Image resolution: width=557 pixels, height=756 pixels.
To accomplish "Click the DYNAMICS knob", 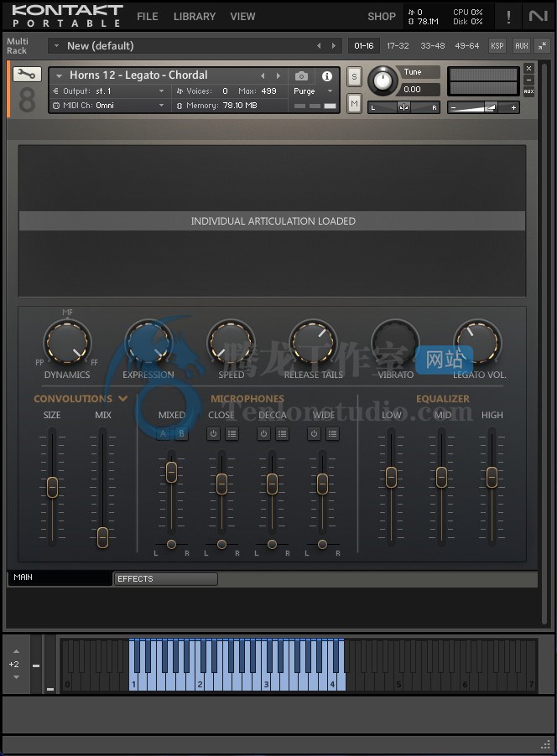I will tap(67, 342).
